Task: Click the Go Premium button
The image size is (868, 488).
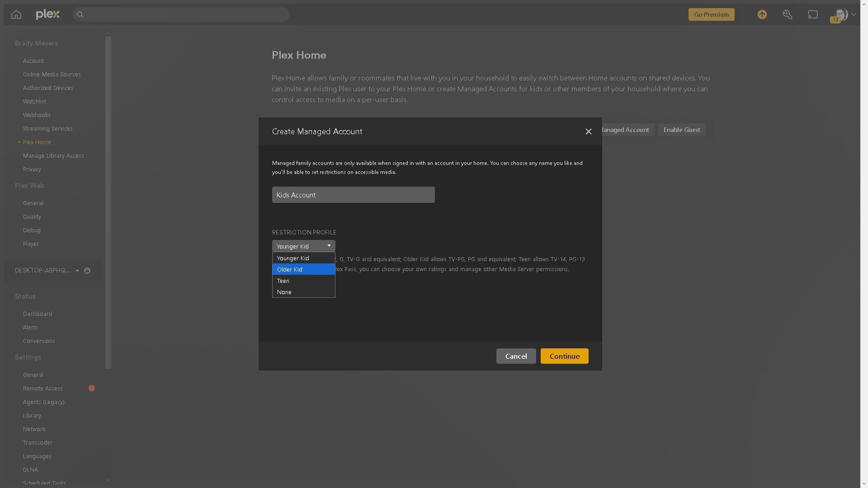Action: [711, 14]
